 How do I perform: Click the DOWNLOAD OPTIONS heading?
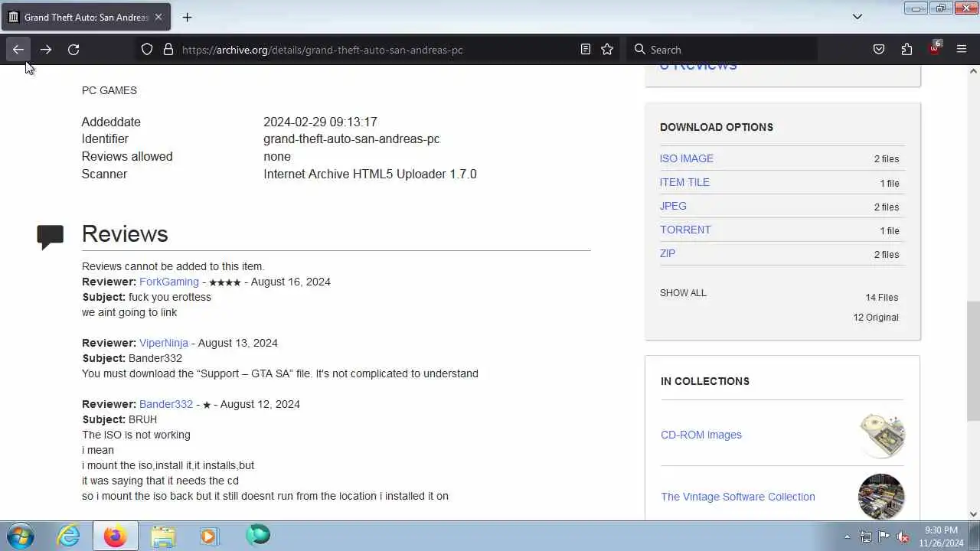(717, 127)
